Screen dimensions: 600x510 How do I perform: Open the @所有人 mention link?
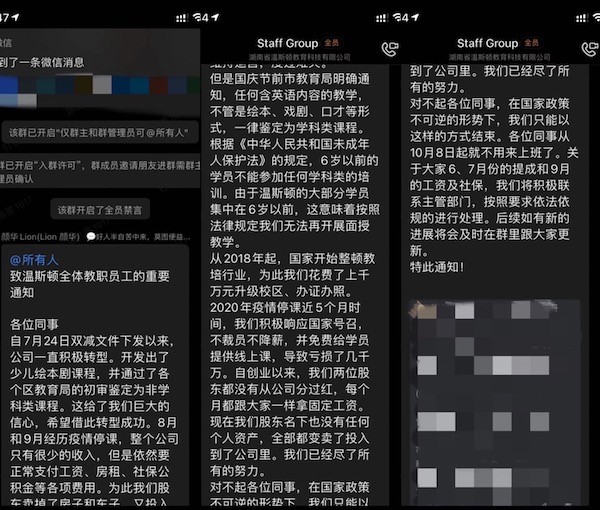coord(34,260)
